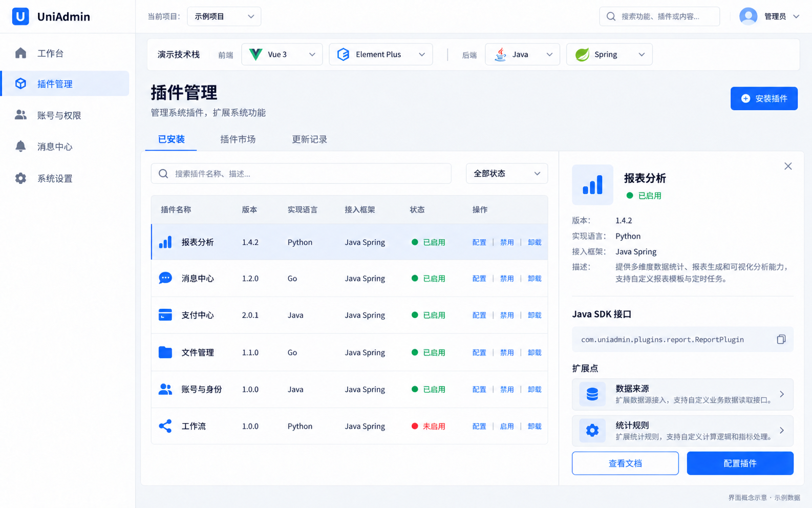Image resolution: width=812 pixels, height=508 pixels.
Task: Click the 账号与权限 people icon in sidebar
Action: (x=20, y=115)
